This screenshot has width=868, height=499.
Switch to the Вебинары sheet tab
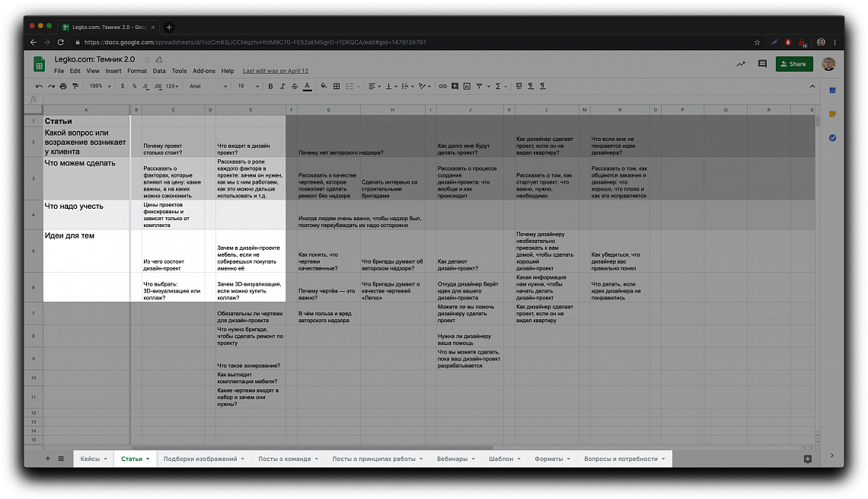[x=455, y=459]
